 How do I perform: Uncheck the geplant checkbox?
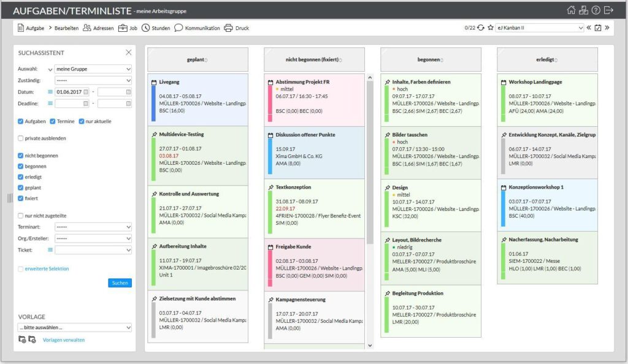click(x=20, y=188)
